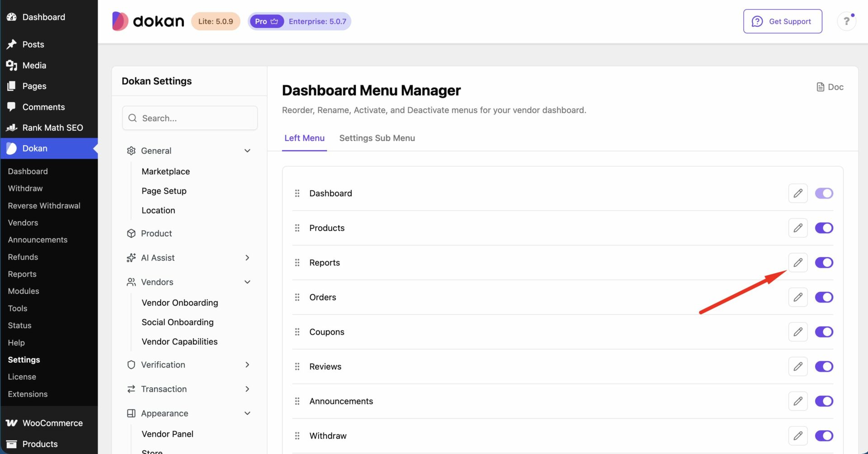Switch to Settings Sub Menu tab
This screenshot has height=454, width=868.
(x=377, y=138)
